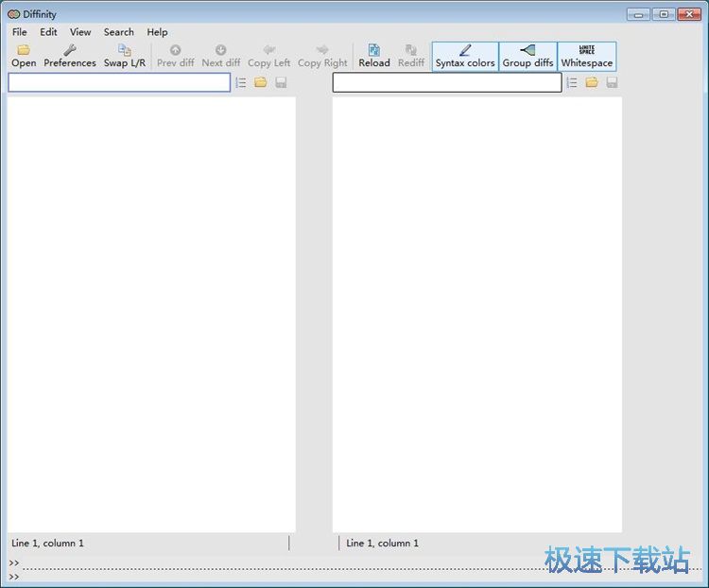This screenshot has height=588, width=709.
Task: Click the right file path input field
Action: pyautogui.click(x=446, y=83)
